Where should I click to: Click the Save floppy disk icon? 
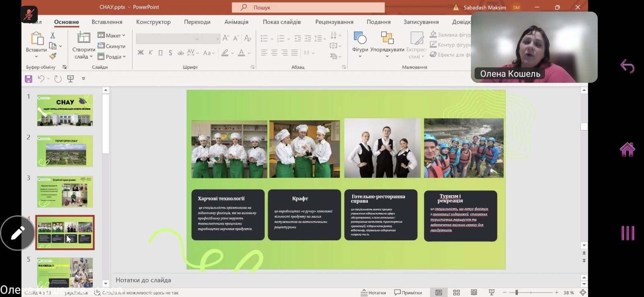tap(29, 79)
